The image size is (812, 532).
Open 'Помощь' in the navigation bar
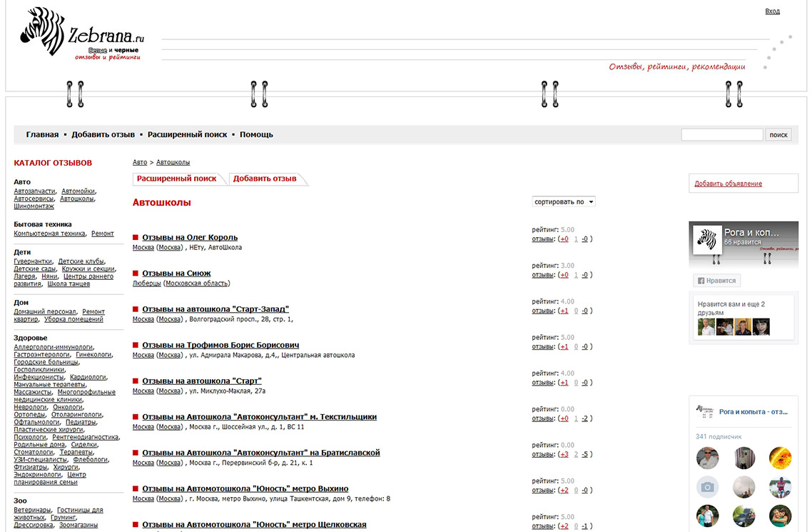coord(256,134)
